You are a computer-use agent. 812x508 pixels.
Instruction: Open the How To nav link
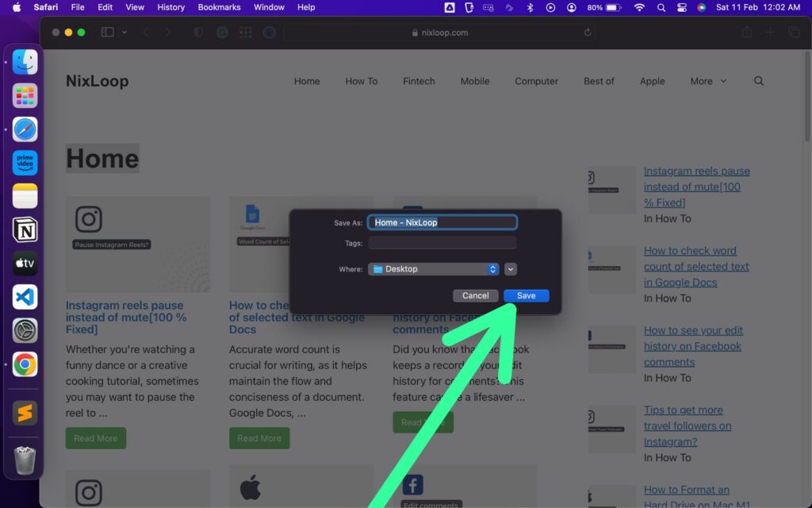362,82
